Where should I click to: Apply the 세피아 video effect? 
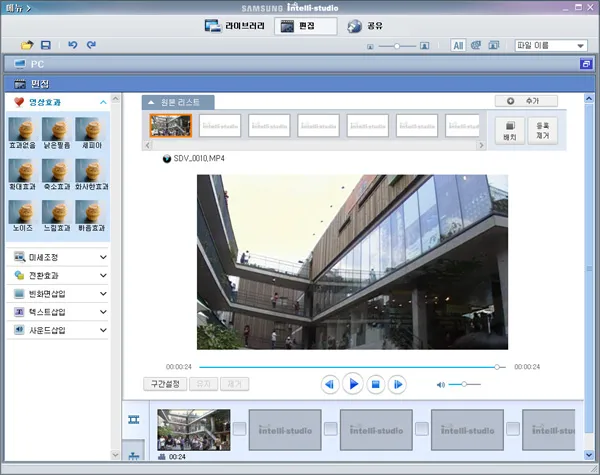88,130
